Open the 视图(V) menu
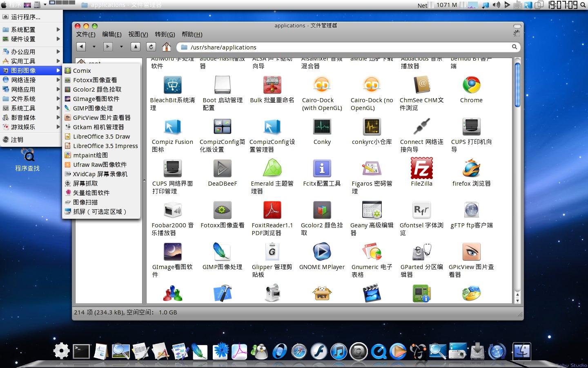Viewport: 588px width, 368px height. (138, 34)
